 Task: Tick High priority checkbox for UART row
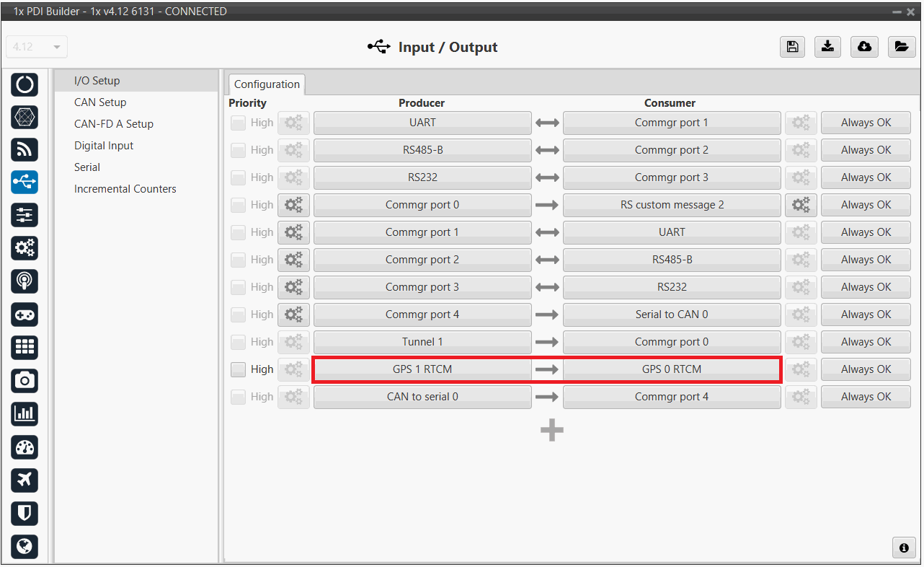(x=238, y=123)
